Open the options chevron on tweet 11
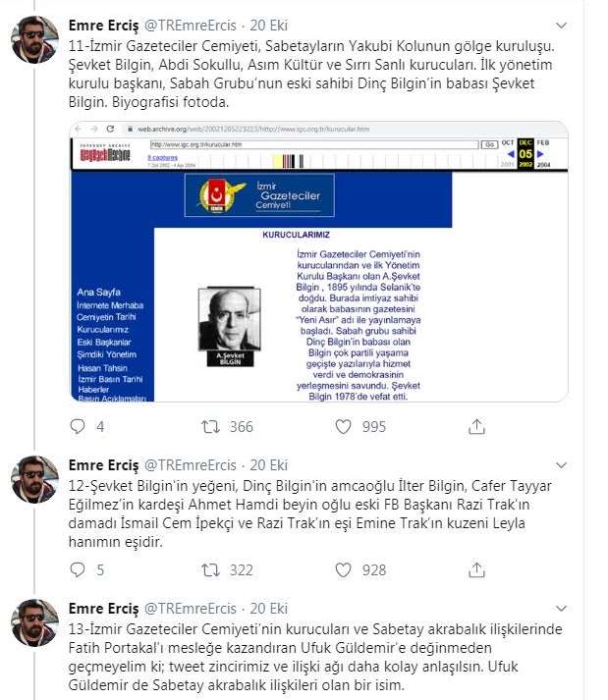Image resolution: width=608 pixels, height=700 pixels. click(x=561, y=26)
